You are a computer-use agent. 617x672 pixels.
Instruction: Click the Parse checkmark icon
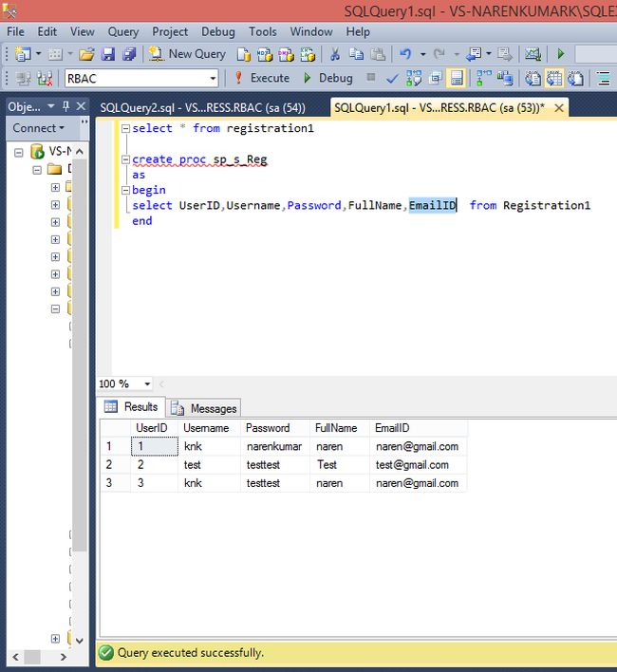click(x=392, y=78)
